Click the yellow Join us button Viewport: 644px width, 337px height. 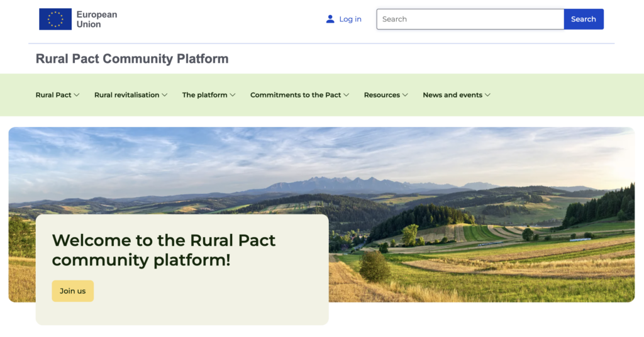[x=72, y=291]
